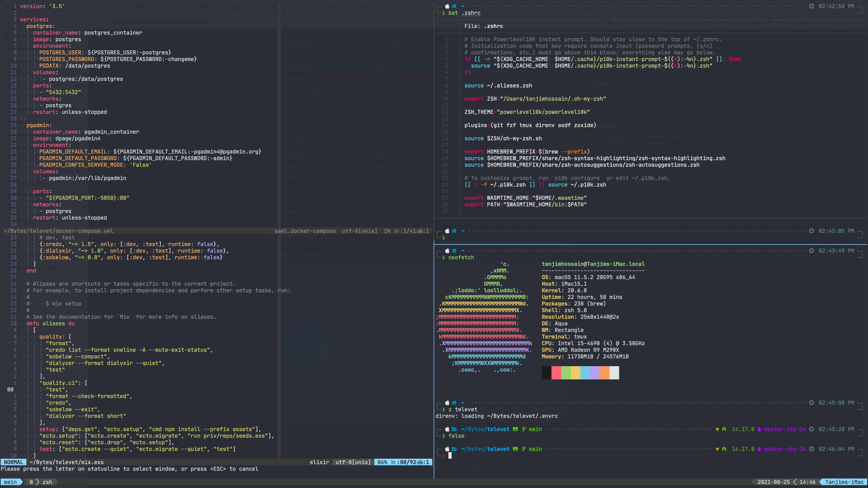This screenshot has width=868, height=488.
Task: Click the yellow direnv triangle in the 02:45:28 PM prompt
Action: [x=717, y=429]
